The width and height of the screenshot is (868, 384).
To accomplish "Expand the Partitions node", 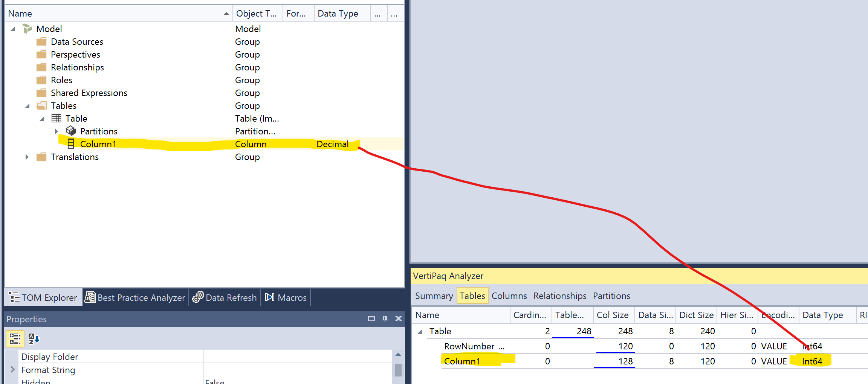I will (x=56, y=131).
